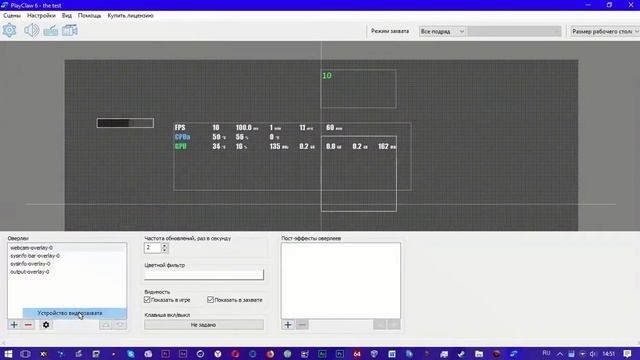Open the hotkeys keyboard icon
The height and width of the screenshot is (360, 640).
click(51, 31)
